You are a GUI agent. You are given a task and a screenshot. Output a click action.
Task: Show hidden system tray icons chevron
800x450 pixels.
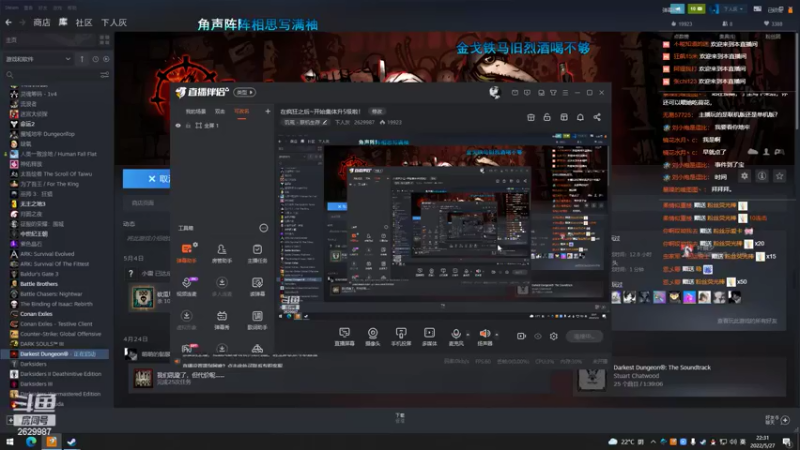click(653, 442)
